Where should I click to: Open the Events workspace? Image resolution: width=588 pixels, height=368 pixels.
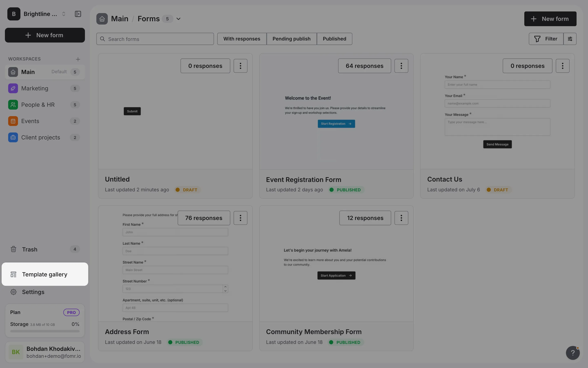click(x=45, y=121)
